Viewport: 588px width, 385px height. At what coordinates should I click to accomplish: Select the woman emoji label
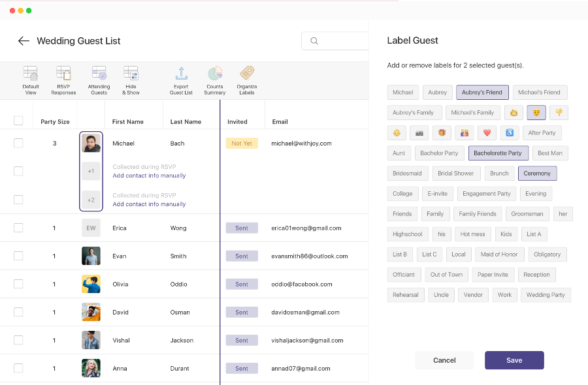tap(514, 112)
